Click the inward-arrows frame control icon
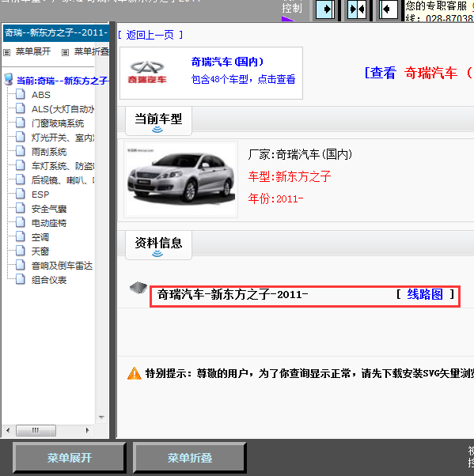 [x=357, y=9]
